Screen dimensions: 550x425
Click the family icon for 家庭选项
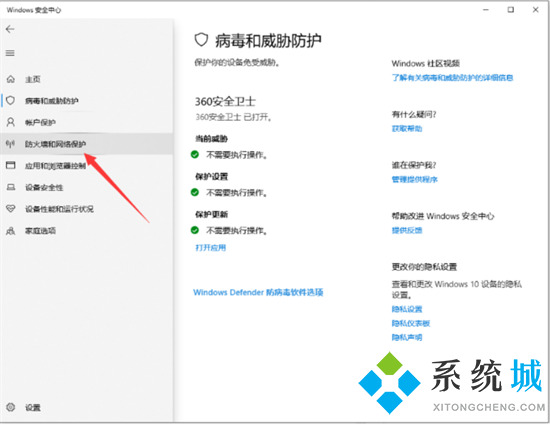(x=11, y=231)
